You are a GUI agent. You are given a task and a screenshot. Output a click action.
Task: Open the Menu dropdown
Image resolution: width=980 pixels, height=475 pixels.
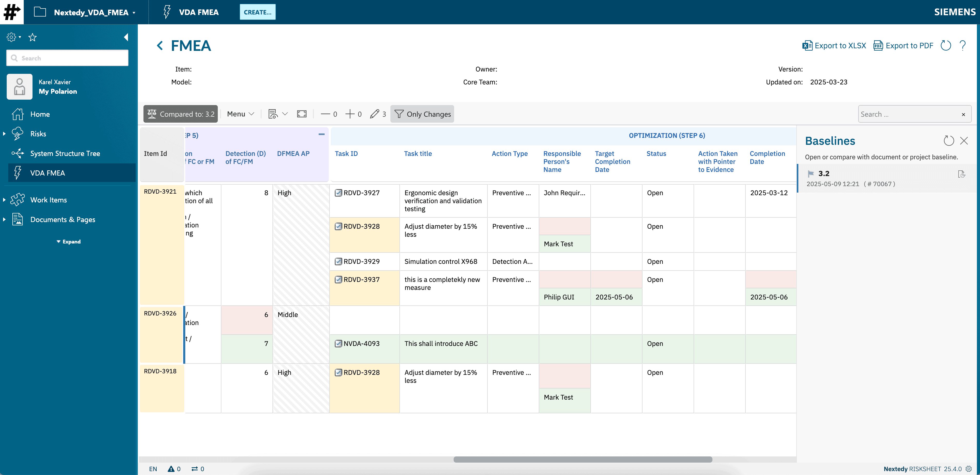click(240, 114)
